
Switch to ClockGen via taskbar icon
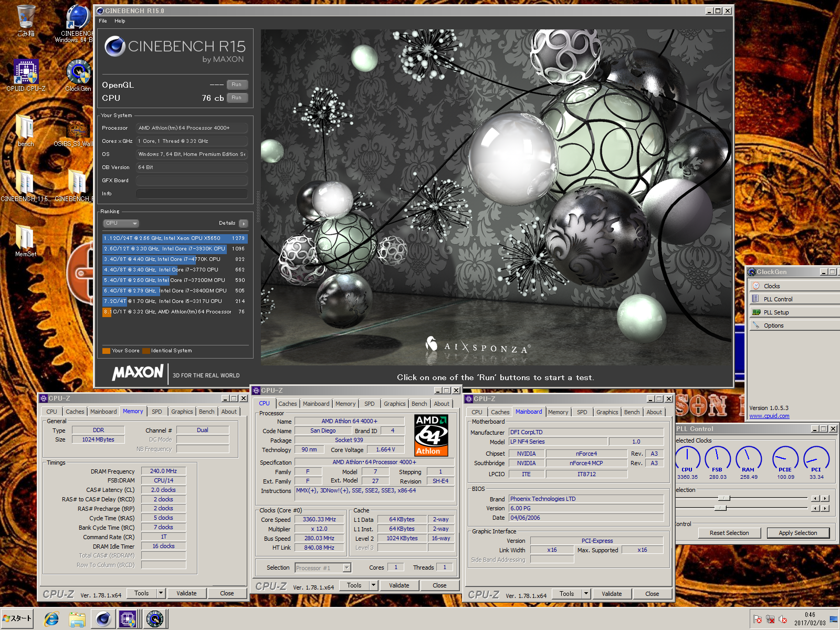[154, 619]
